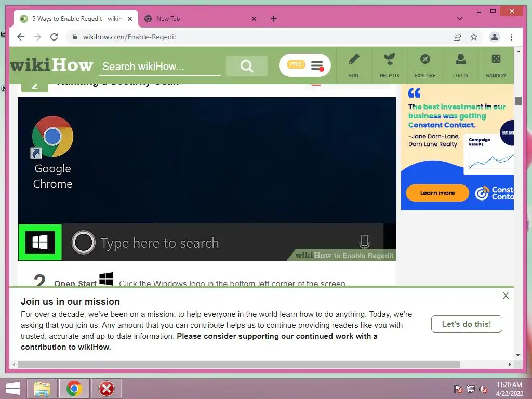Open the share page icon
Screen dimensions: 532x399
click(x=457, y=37)
